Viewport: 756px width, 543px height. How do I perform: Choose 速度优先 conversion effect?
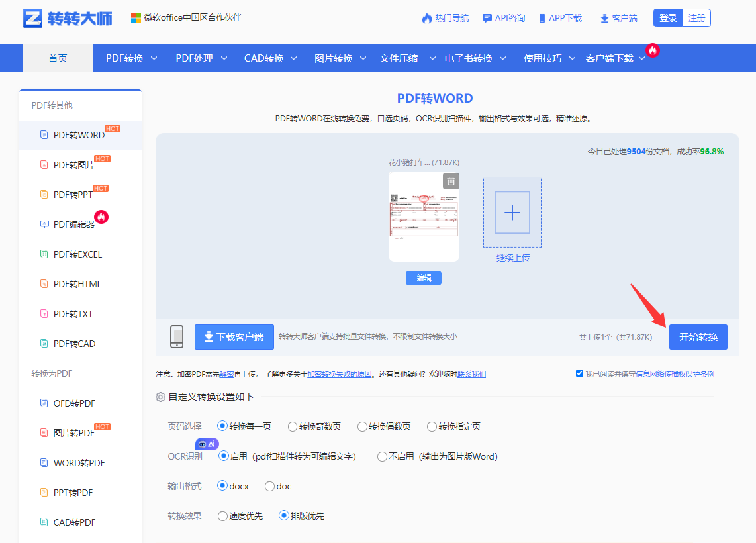[222, 517]
